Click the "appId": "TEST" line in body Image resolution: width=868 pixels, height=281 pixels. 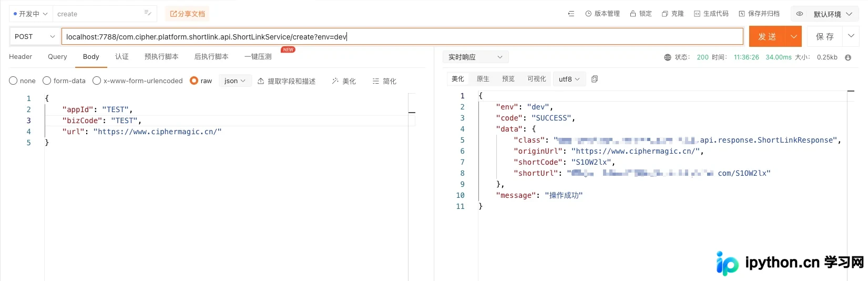[x=97, y=109]
